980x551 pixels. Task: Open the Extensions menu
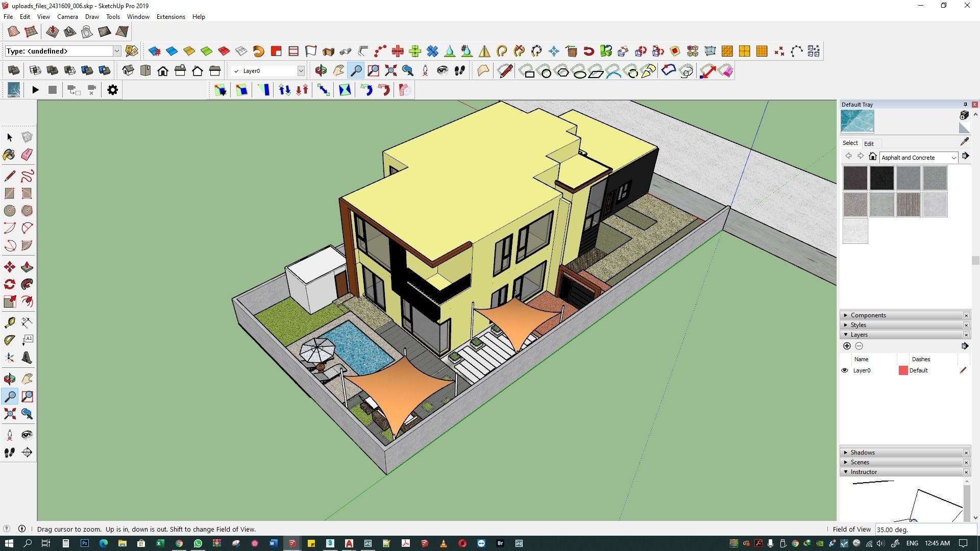click(x=170, y=17)
